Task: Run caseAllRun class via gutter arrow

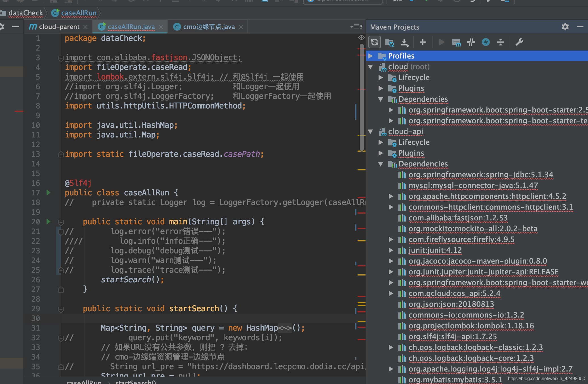Action: click(48, 193)
